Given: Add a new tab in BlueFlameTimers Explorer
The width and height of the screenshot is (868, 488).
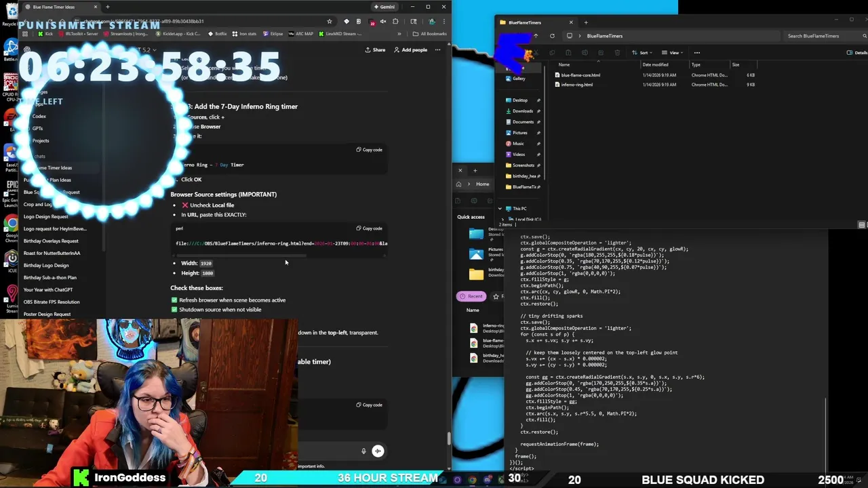Looking at the screenshot, I should [x=586, y=22].
